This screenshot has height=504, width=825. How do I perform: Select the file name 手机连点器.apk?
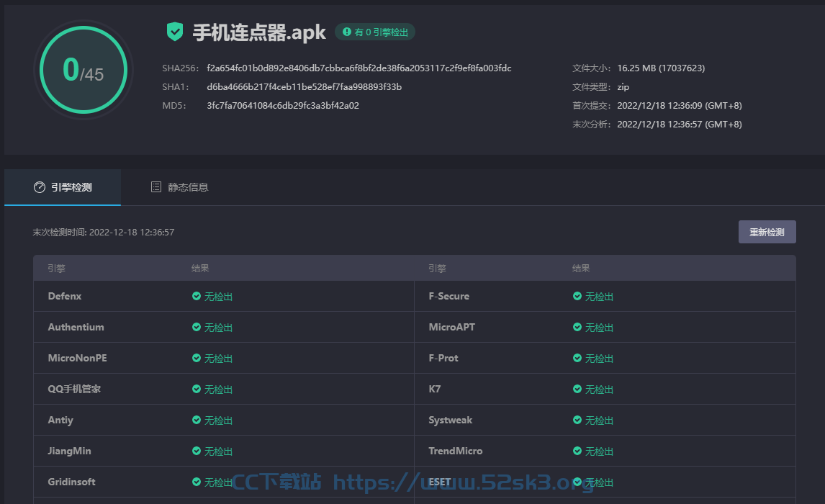[x=259, y=32]
